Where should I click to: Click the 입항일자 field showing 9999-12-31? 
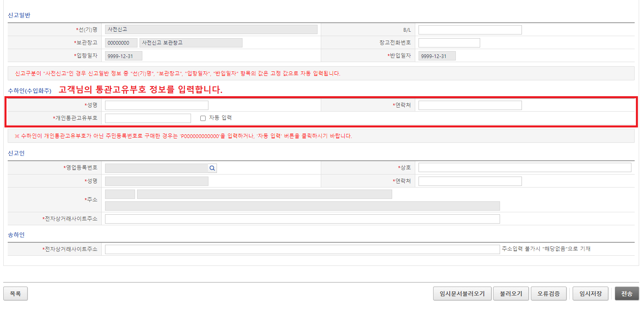[x=124, y=56]
